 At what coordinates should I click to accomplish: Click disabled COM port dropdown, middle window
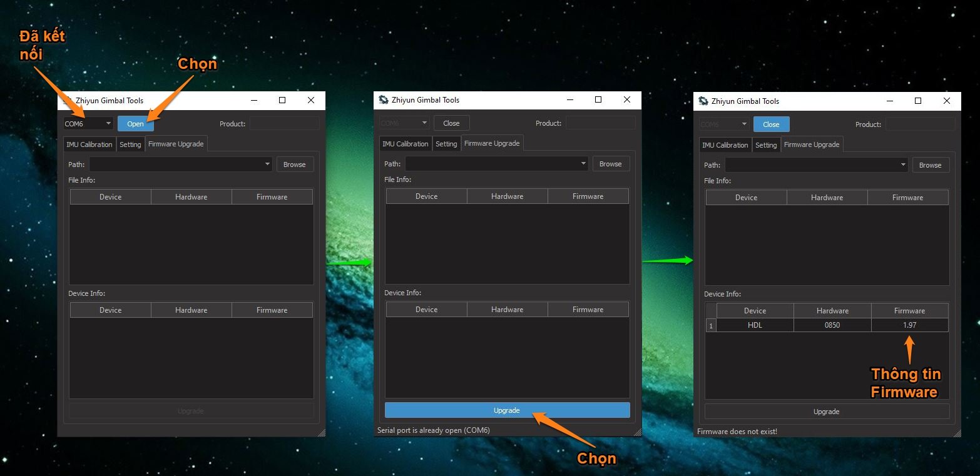click(404, 123)
